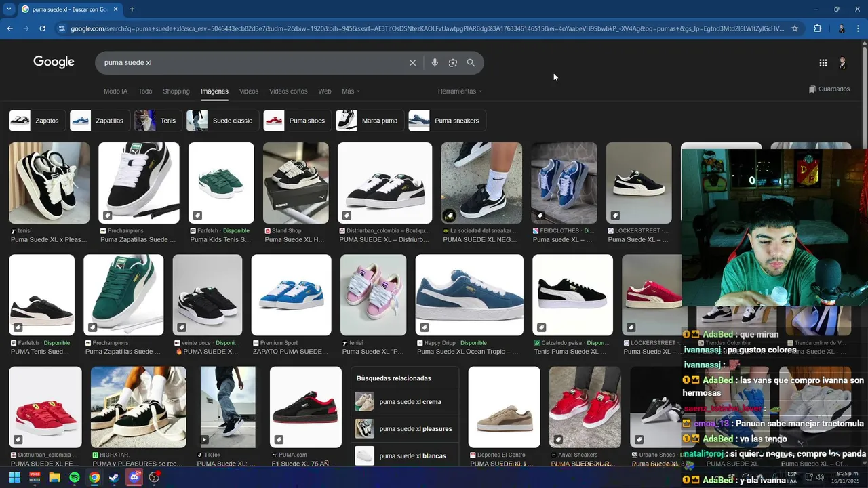
Task: Open the Chrome profile avatar
Action: pyautogui.click(x=842, y=28)
